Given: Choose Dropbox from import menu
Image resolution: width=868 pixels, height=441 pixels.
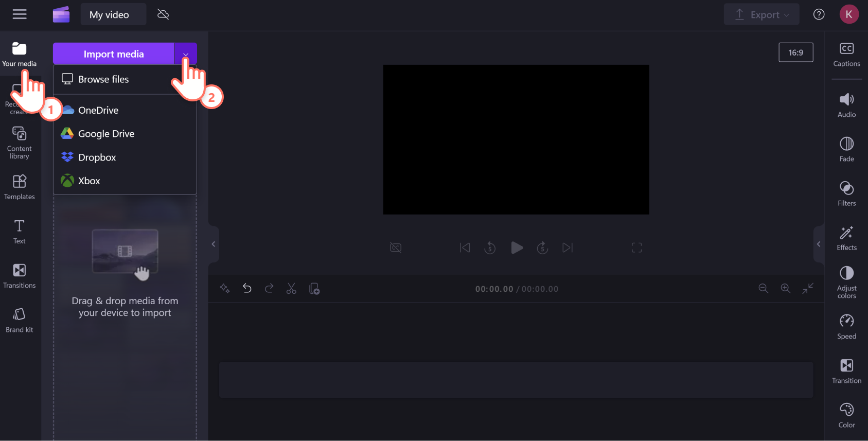Looking at the screenshot, I should click(125, 157).
